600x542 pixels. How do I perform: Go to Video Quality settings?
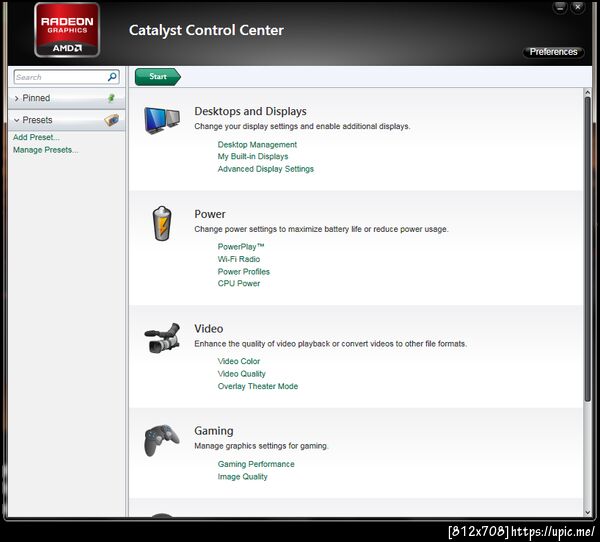(241, 374)
